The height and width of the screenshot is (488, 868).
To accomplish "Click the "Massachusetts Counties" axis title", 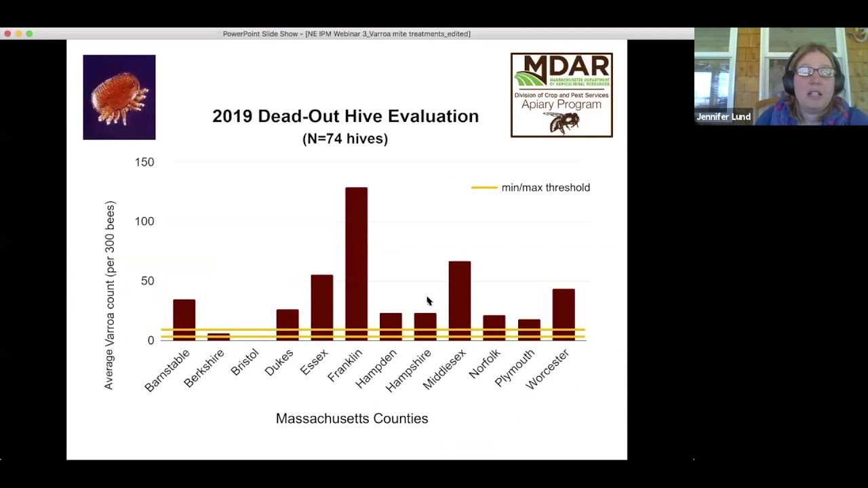I will 352,419.
